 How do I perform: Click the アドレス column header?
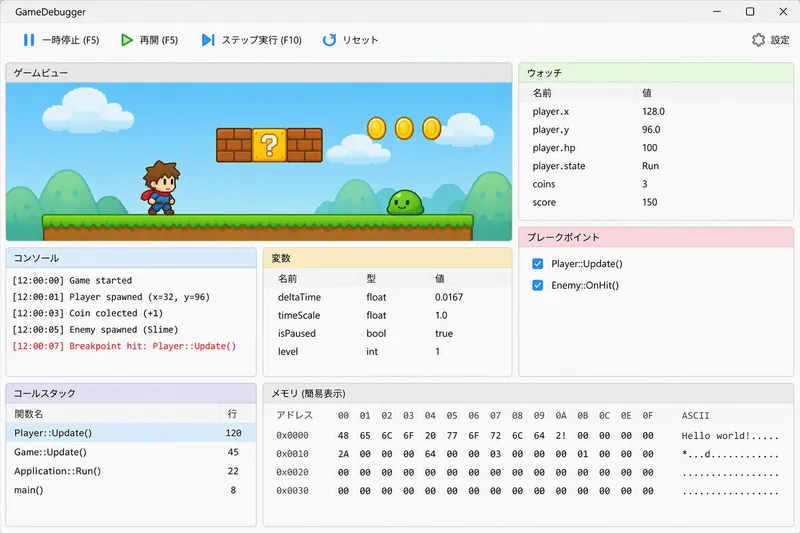(294, 416)
